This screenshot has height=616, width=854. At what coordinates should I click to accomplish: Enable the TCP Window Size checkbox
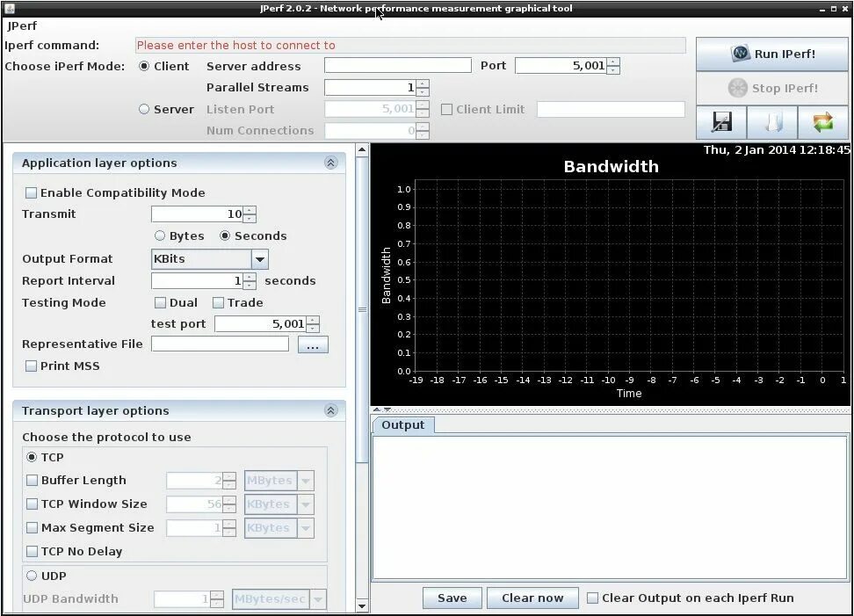(x=33, y=504)
